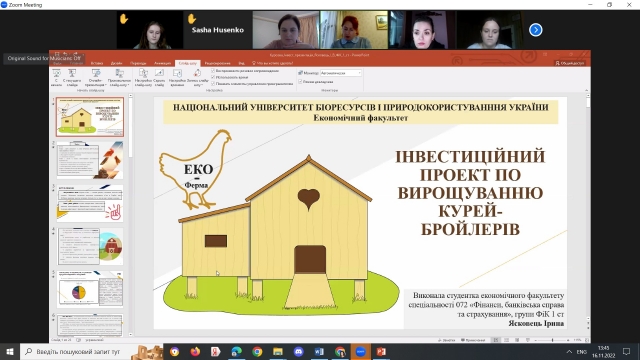This screenshot has height=360, width=640.
Task: Switch to Slide Sorter view icon
Action: point(507,340)
